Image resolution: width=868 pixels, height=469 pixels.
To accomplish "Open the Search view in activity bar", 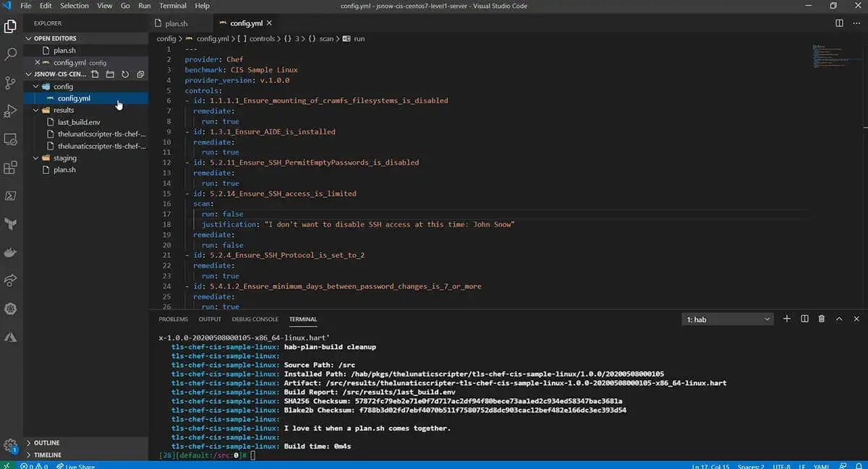I will [x=11, y=54].
